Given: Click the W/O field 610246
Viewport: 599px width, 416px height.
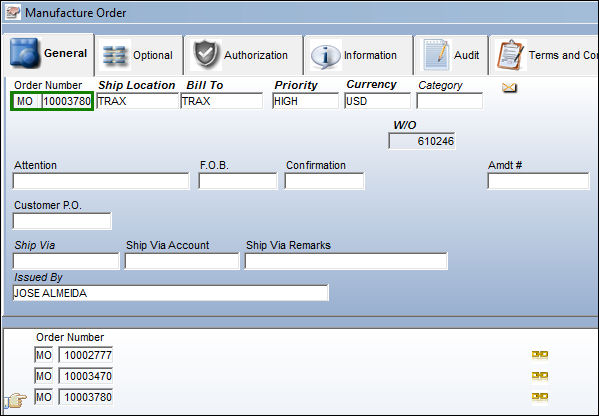Looking at the screenshot, I should point(422,141).
